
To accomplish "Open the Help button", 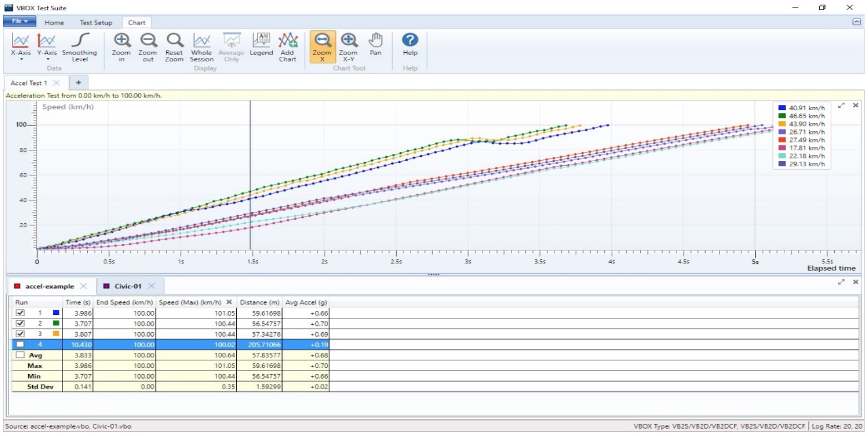I will click(410, 44).
